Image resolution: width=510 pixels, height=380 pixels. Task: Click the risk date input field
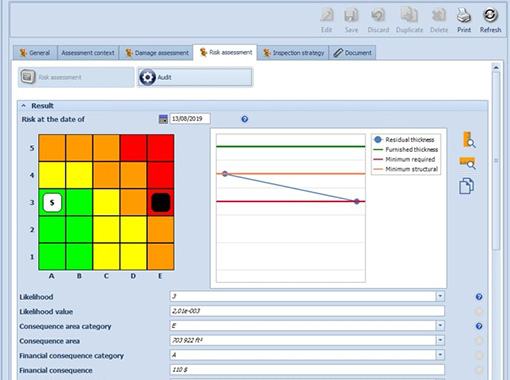190,119
